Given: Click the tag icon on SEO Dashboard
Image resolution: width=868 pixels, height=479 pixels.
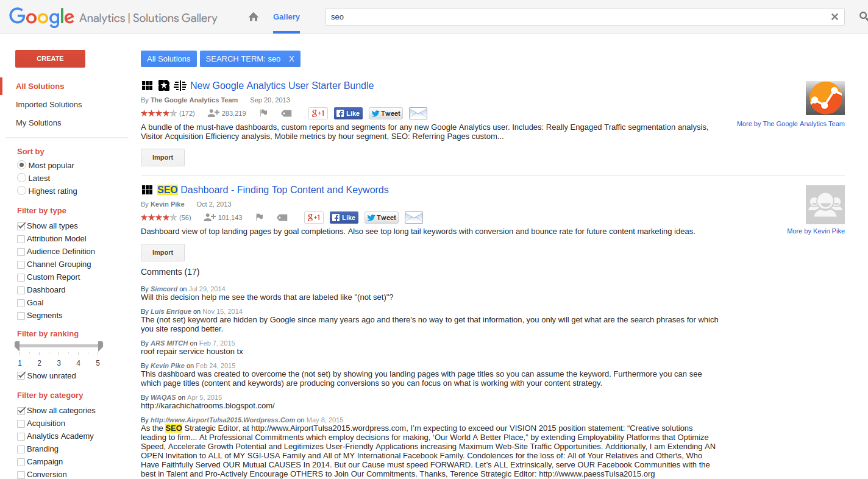Looking at the screenshot, I should (x=282, y=218).
